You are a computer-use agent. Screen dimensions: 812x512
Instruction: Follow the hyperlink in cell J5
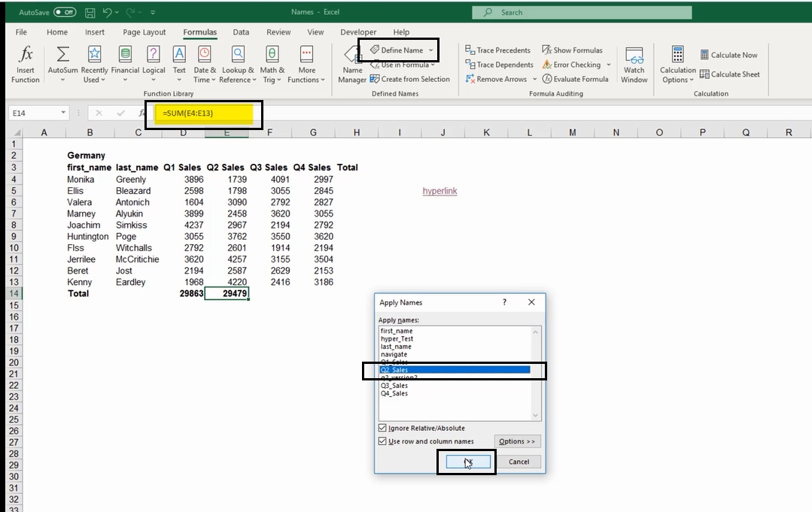tap(439, 190)
